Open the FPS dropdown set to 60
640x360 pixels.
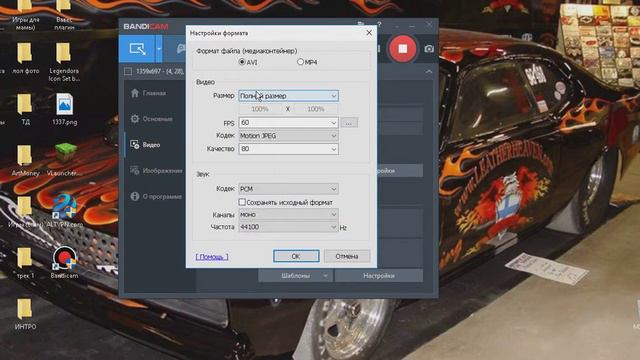(x=288, y=122)
